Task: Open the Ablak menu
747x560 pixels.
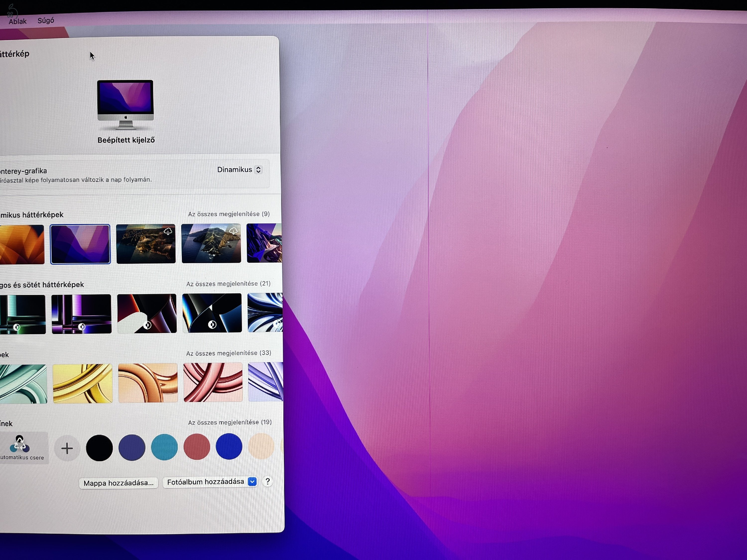Action: 18,21
